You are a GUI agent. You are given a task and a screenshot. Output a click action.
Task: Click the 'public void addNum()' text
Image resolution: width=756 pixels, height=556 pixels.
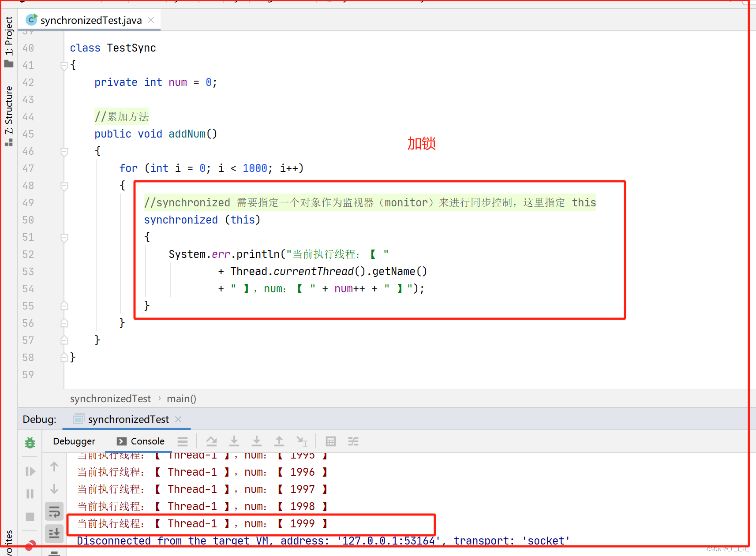point(156,134)
